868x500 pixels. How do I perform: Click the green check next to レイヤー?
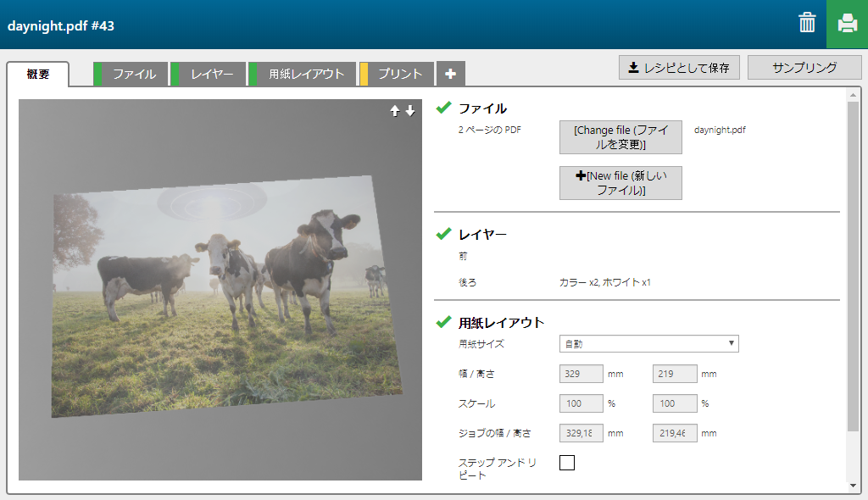click(443, 234)
